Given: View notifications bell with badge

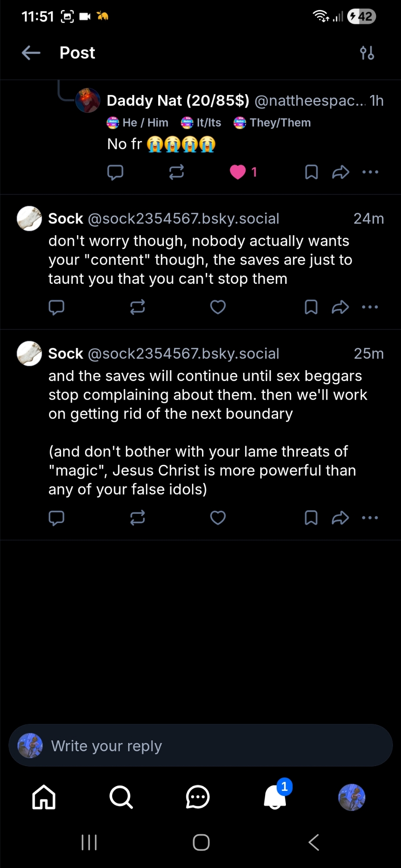Looking at the screenshot, I should (275, 797).
